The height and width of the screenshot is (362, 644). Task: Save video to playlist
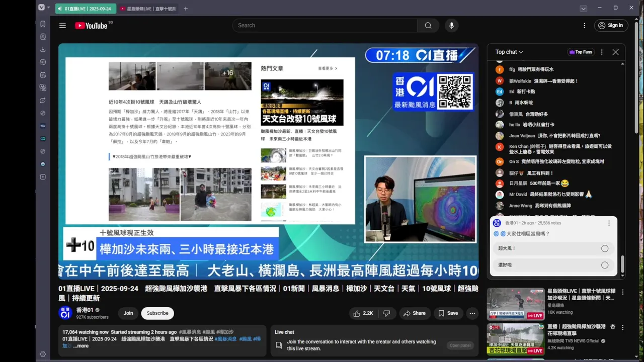pos(448,313)
